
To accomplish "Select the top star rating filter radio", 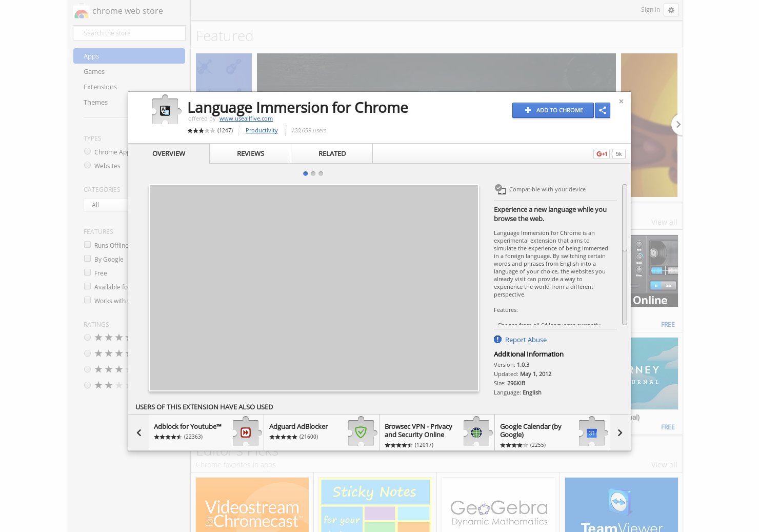I will [88, 337].
